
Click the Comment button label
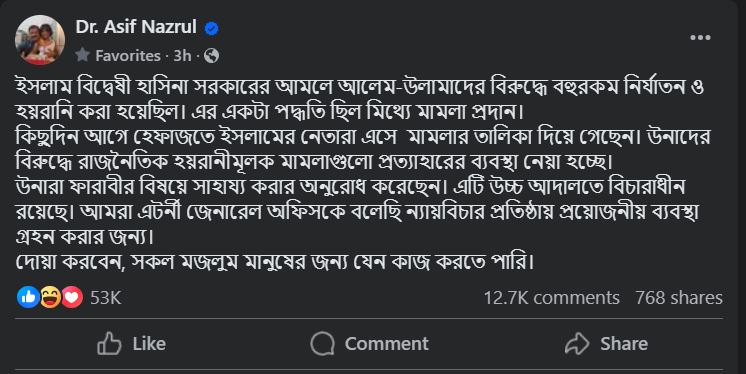pyautogui.click(x=386, y=344)
